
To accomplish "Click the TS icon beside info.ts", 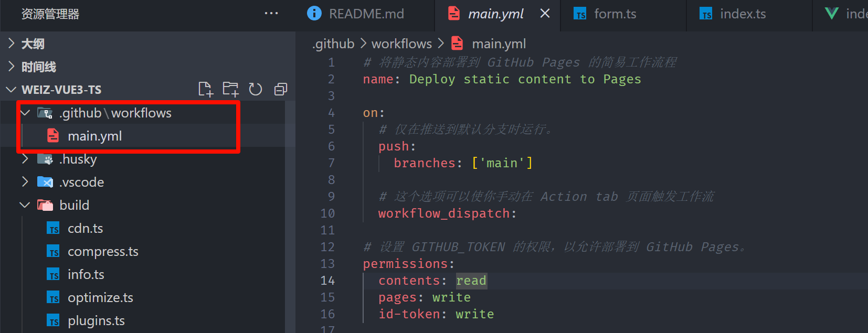I will point(53,274).
